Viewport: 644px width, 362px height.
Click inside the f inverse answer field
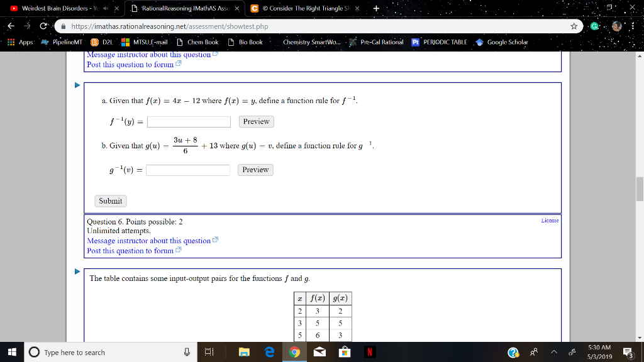point(187,121)
